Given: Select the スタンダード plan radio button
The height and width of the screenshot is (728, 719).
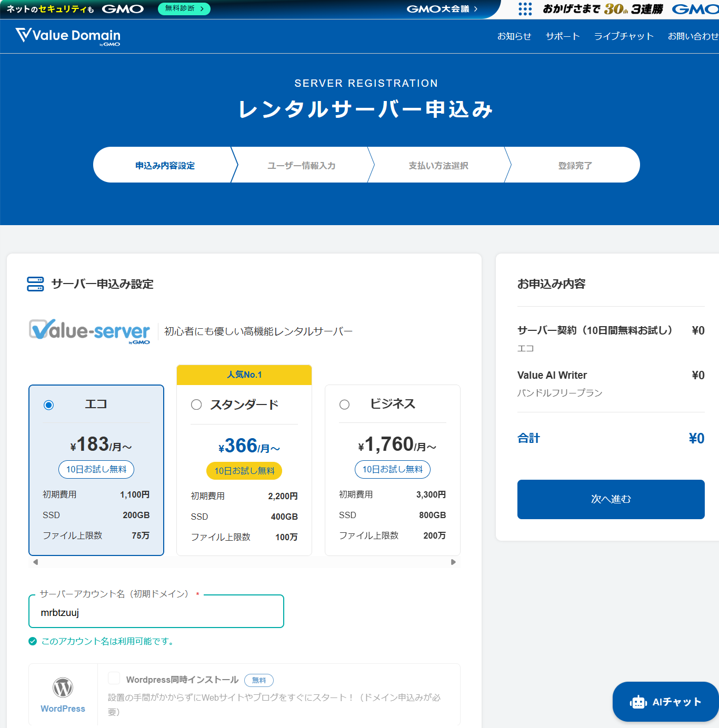Looking at the screenshot, I should (x=196, y=405).
